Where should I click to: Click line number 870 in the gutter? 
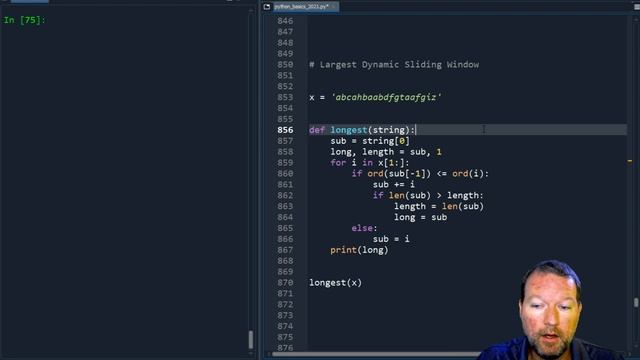point(285,282)
